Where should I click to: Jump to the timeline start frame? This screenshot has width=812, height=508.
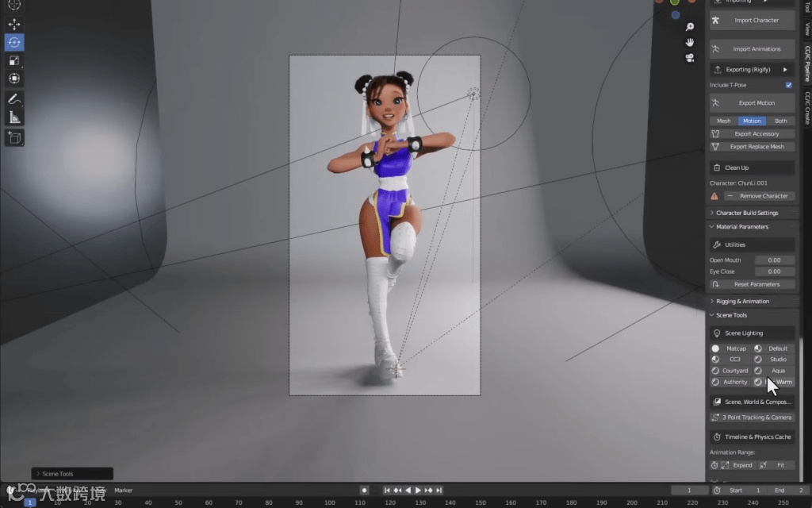click(387, 491)
